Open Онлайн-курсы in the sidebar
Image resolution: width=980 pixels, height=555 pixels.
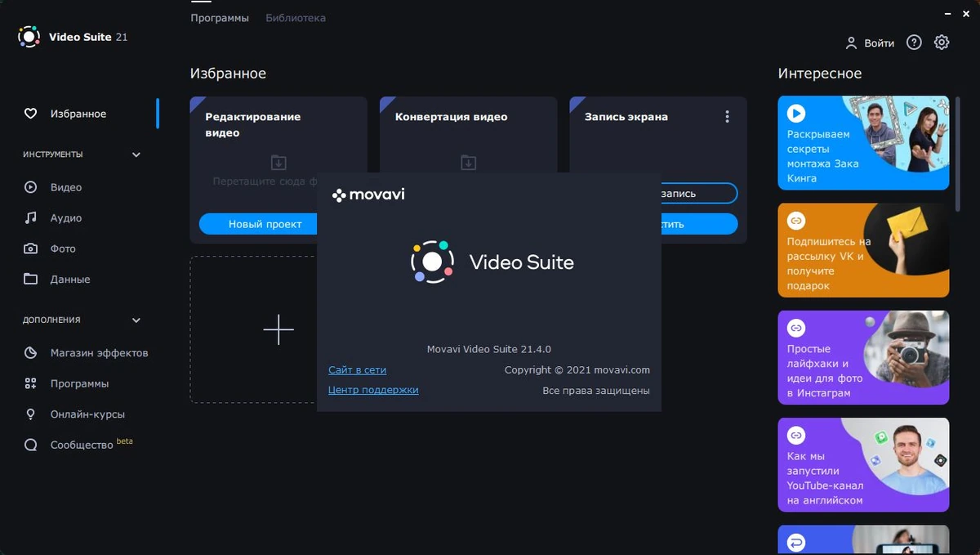pyautogui.click(x=87, y=414)
